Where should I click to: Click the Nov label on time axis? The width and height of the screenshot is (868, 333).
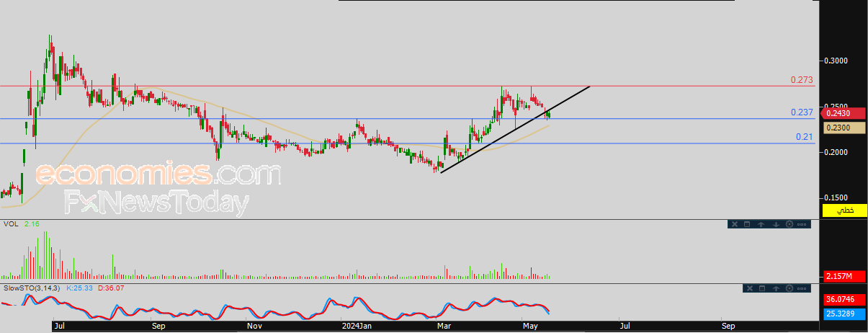(254, 326)
